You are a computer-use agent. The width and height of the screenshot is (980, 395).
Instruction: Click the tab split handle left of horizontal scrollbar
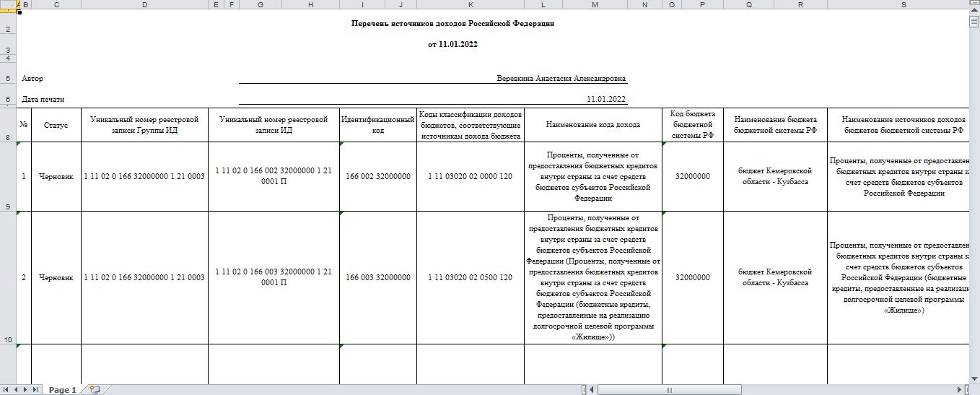click(x=584, y=390)
